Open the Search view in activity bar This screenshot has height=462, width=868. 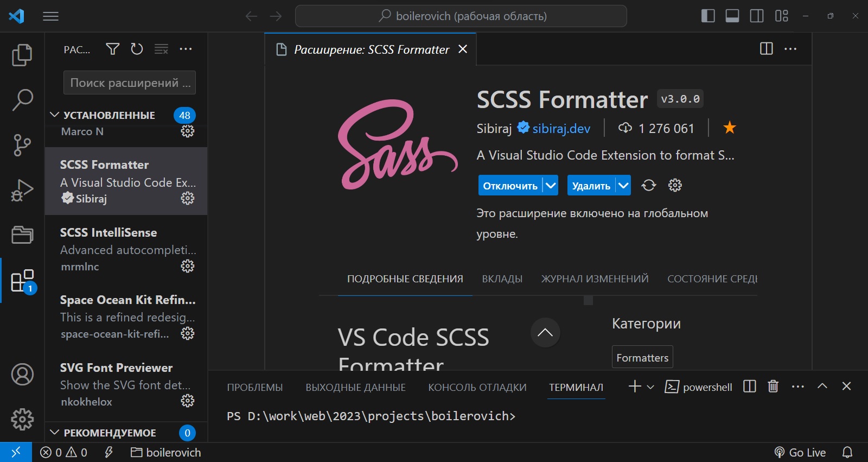click(22, 100)
